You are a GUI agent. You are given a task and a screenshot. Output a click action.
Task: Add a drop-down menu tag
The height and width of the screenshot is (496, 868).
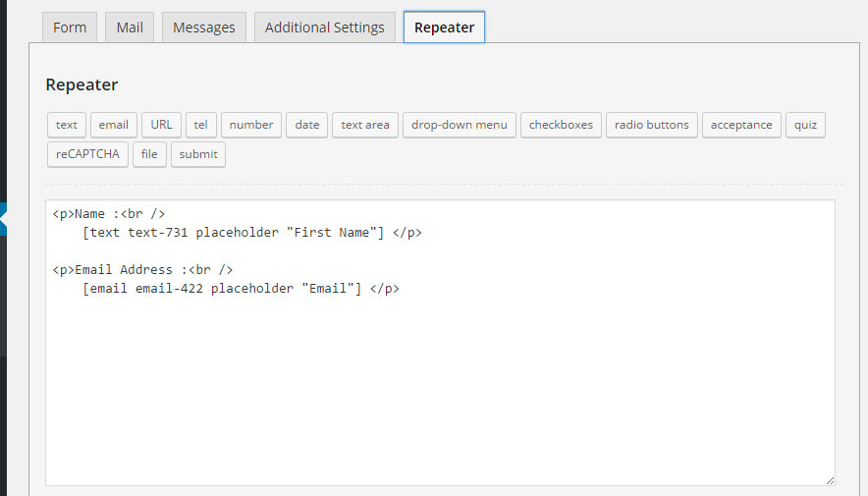pos(459,125)
